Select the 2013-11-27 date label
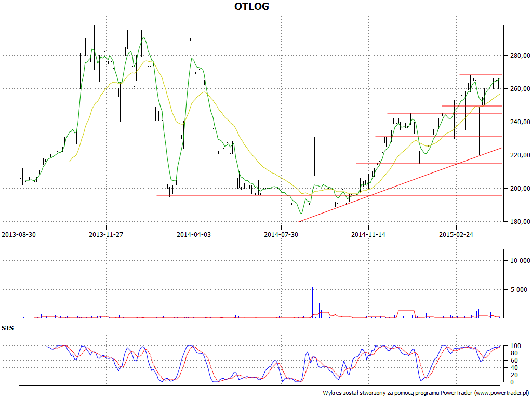532x399 pixels. (106, 234)
